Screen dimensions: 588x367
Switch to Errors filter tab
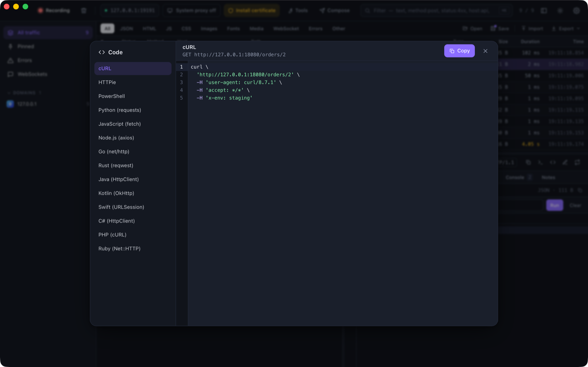(315, 28)
